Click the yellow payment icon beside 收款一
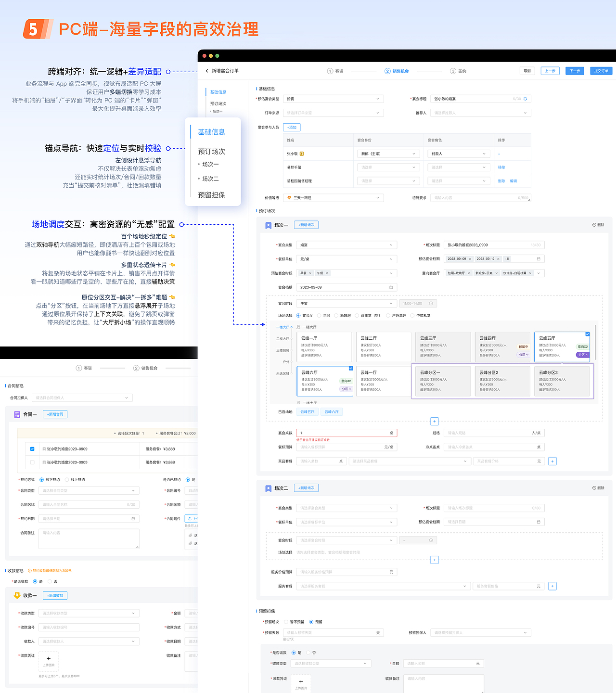The height and width of the screenshot is (693, 616). [x=17, y=595]
